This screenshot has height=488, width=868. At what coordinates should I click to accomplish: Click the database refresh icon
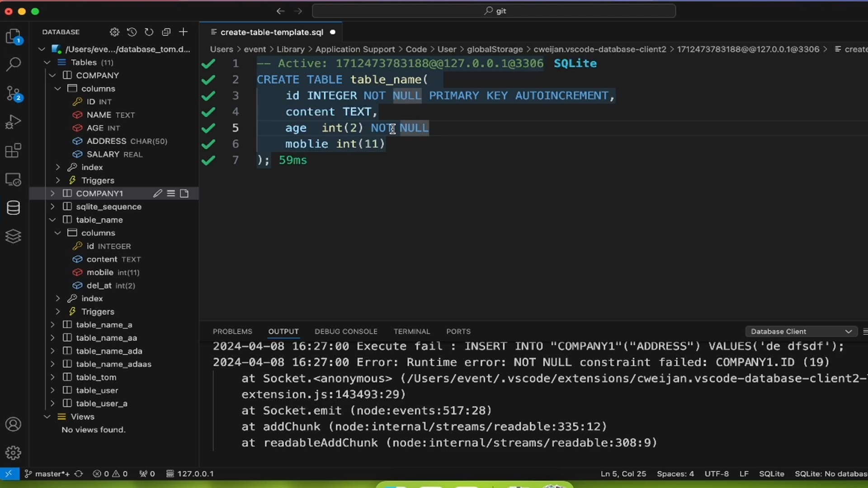tap(148, 32)
